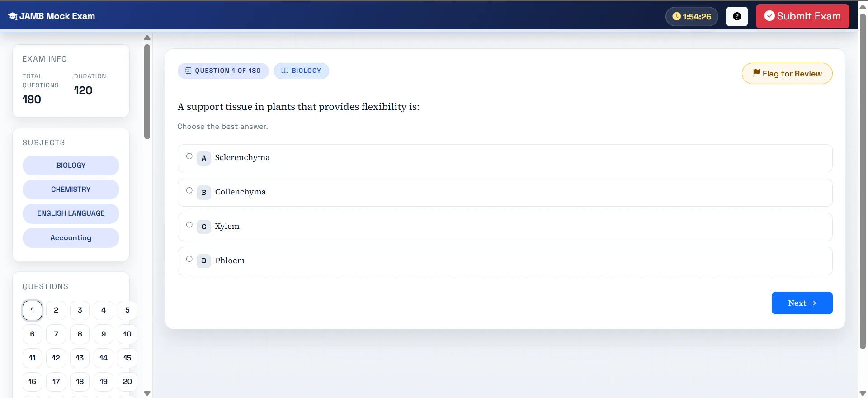Select radio option B Collenchyma
The height and width of the screenshot is (398, 868).
pos(189,190)
